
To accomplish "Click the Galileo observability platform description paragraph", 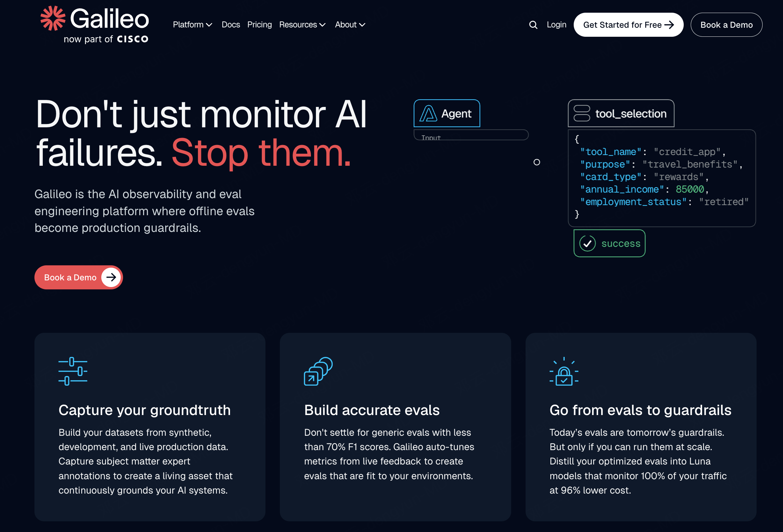I will tap(144, 211).
